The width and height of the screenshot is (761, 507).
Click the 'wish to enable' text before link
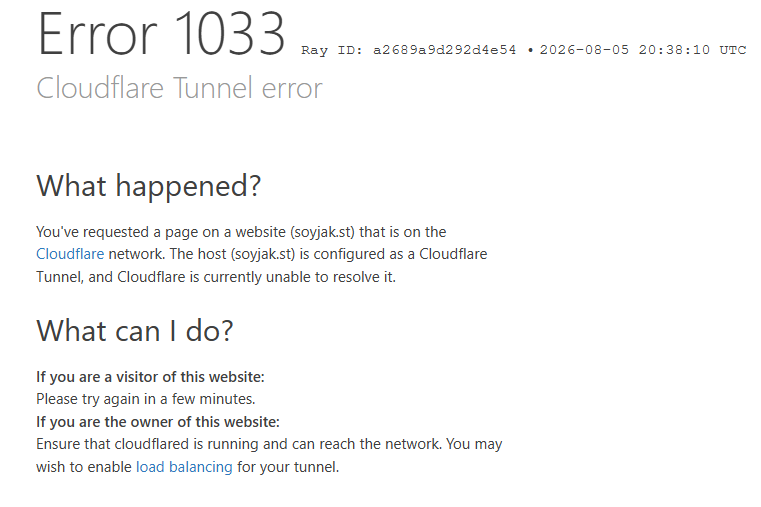tap(84, 467)
